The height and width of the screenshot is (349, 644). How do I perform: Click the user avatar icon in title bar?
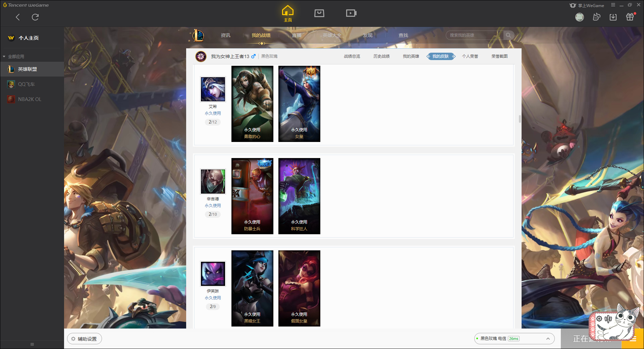pos(580,17)
